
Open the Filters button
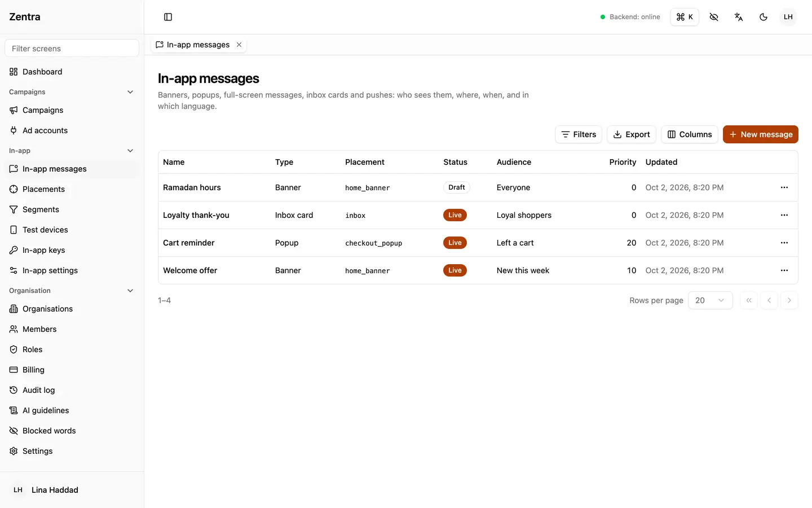(579, 134)
